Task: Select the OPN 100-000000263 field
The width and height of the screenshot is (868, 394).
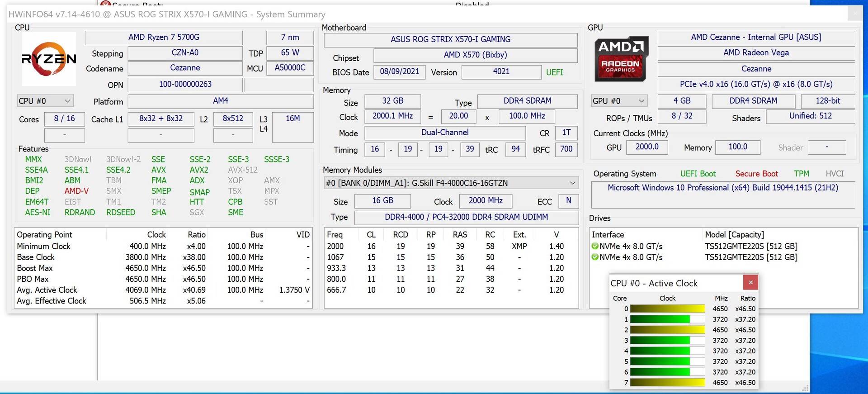Action: (185, 85)
